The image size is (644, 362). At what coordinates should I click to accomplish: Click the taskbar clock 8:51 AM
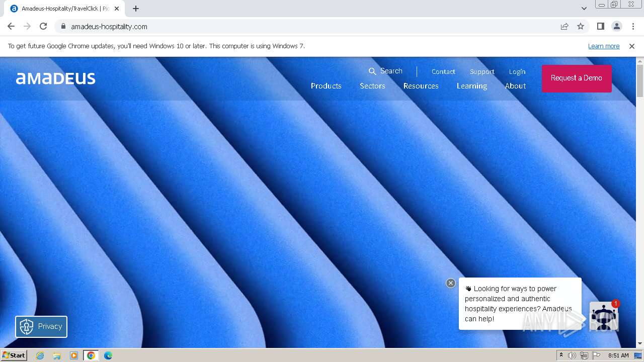(618, 355)
